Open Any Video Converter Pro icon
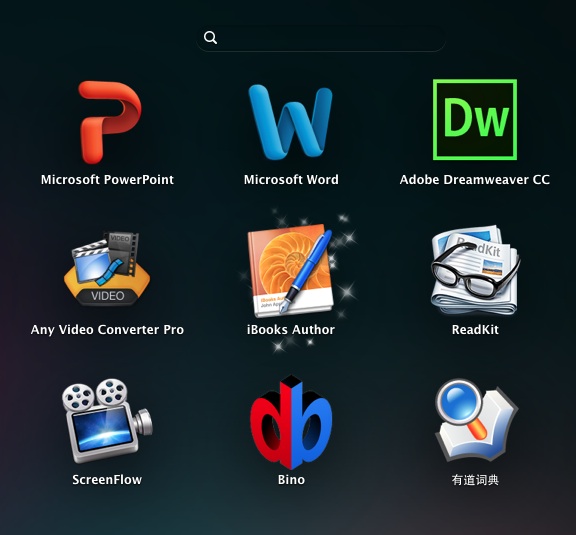This screenshot has width=576, height=535. coord(107,269)
